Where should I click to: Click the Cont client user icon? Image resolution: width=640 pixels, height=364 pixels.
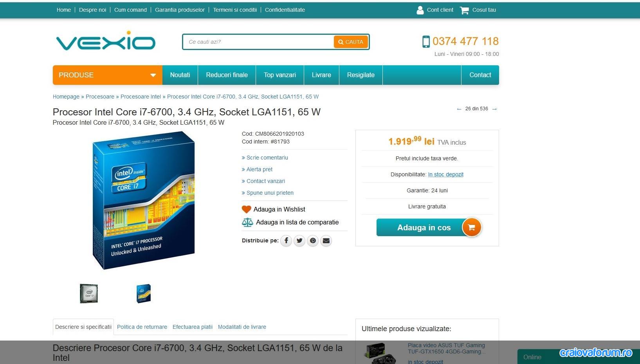click(420, 10)
